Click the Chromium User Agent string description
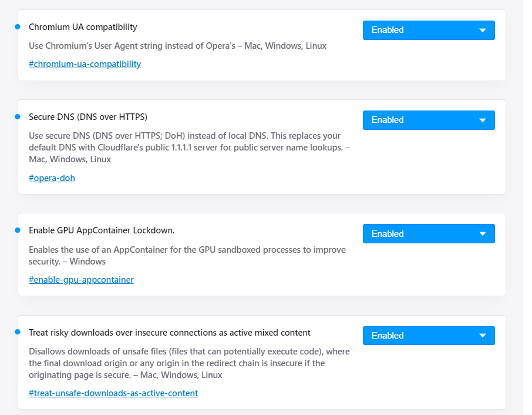Screen dimensions: 532x415 pyautogui.click(x=177, y=46)
